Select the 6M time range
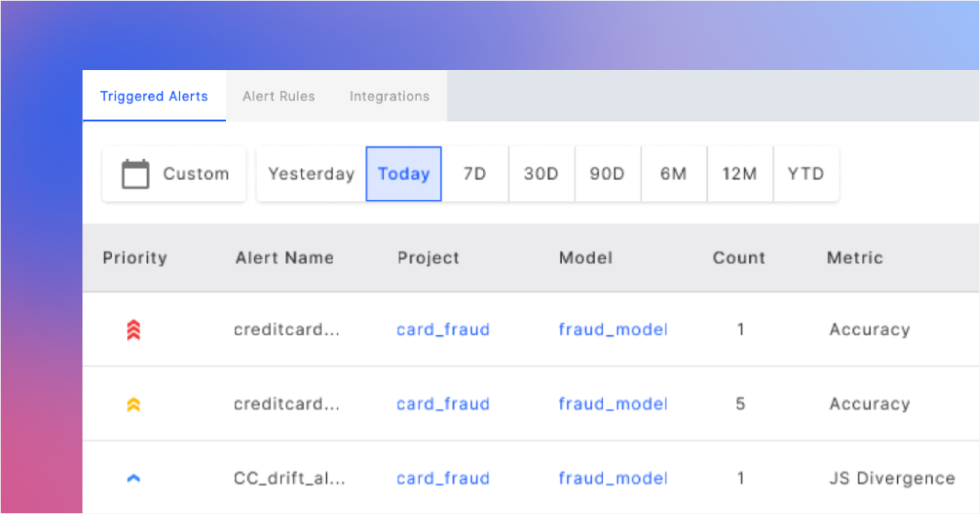 (x=673, y=174)
